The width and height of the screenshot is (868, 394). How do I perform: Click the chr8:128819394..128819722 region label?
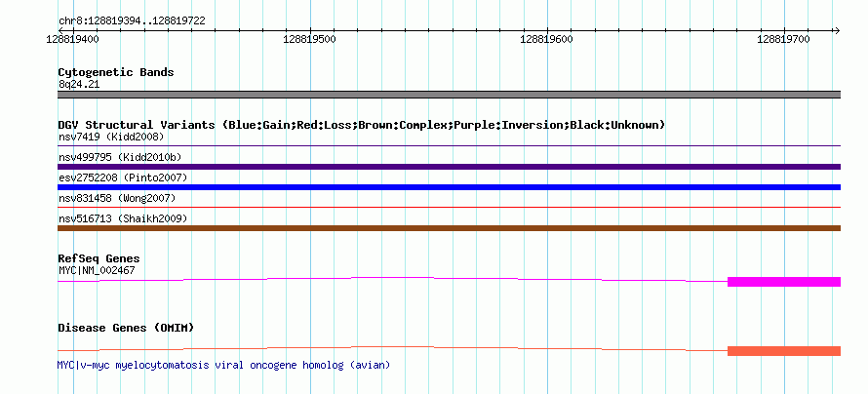pyautogui.click(x=132, y=21)
